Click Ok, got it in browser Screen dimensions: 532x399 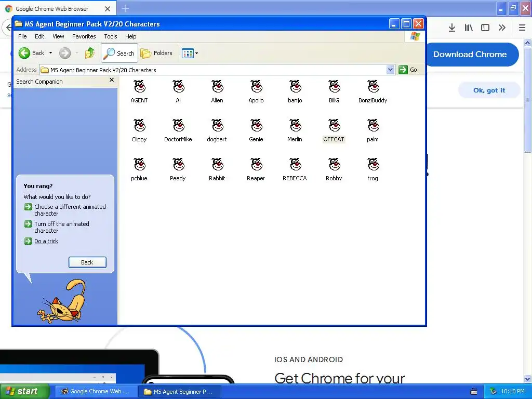pyautogui.click(x=489, y=90)
